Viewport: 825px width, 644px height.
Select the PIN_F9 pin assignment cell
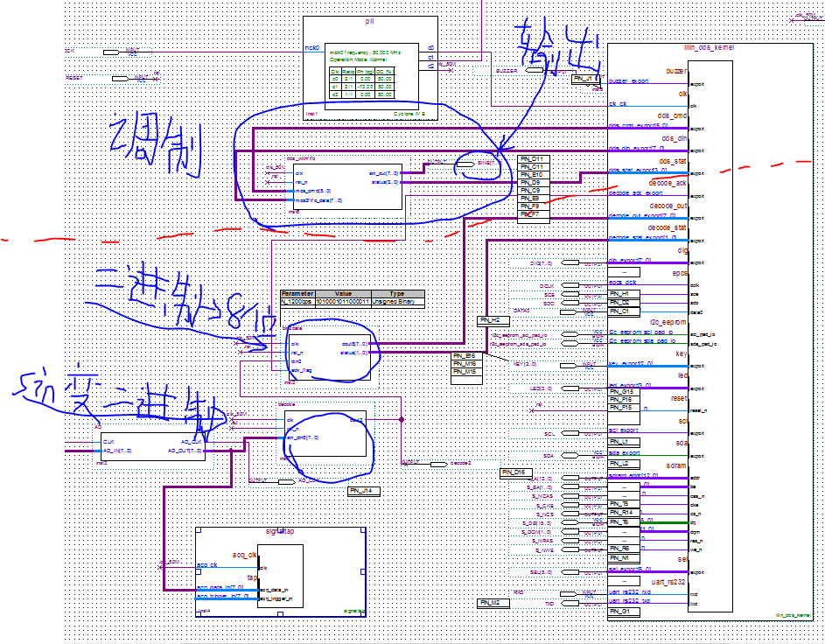click(534, 206)
